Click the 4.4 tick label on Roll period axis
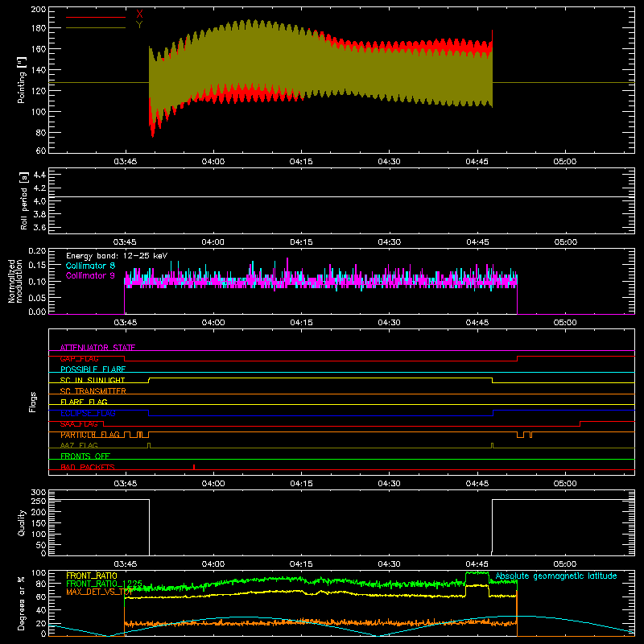Screen dimensions: 644x644 pyautogui.click(x=39, y=175)
